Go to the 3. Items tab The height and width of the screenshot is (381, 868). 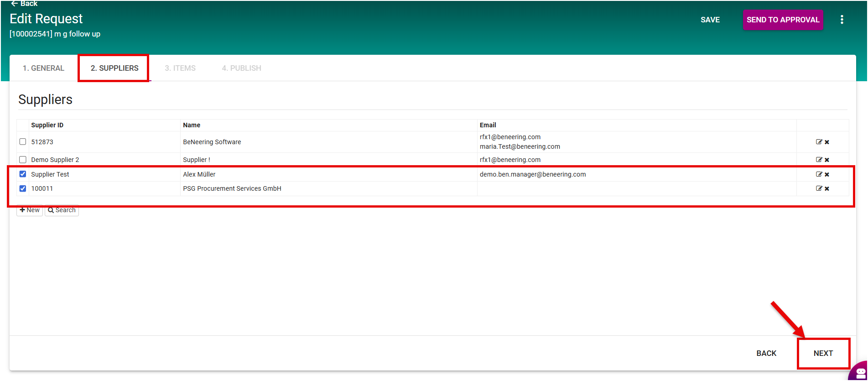coord(180,68)
